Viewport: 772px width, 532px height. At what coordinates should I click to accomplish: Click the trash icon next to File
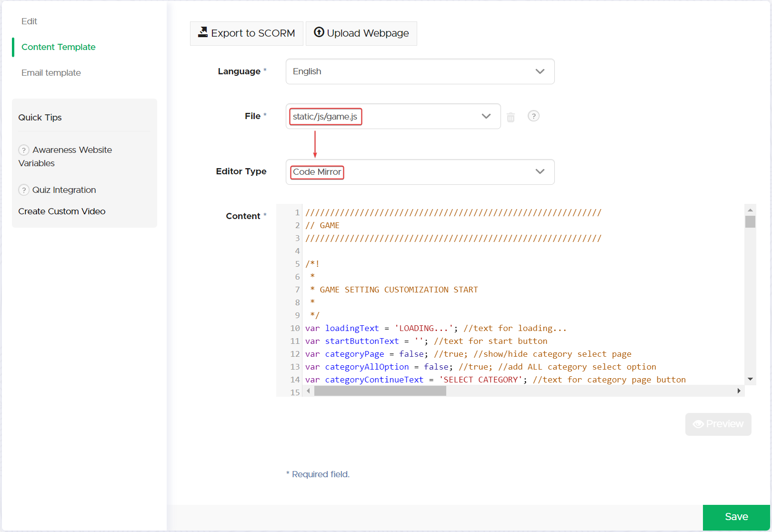(x=511, y=117)
